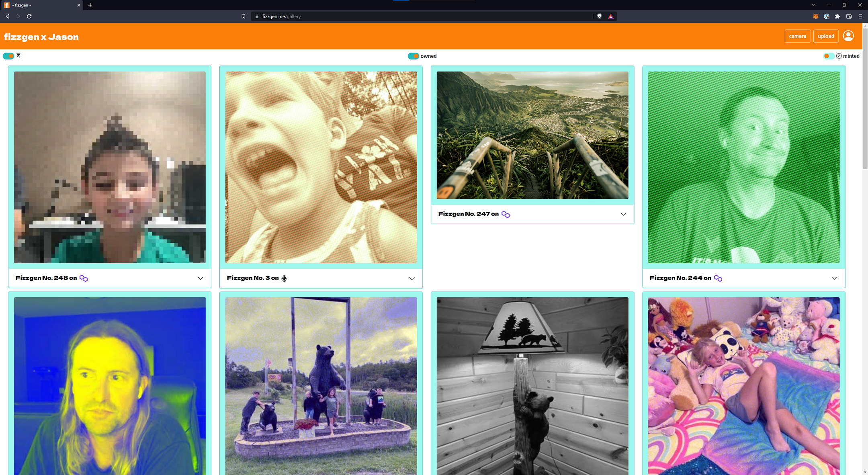
Task: Click the Polygon chain icon on Fizzgen No. 248
Action: [x=84, y=278]
